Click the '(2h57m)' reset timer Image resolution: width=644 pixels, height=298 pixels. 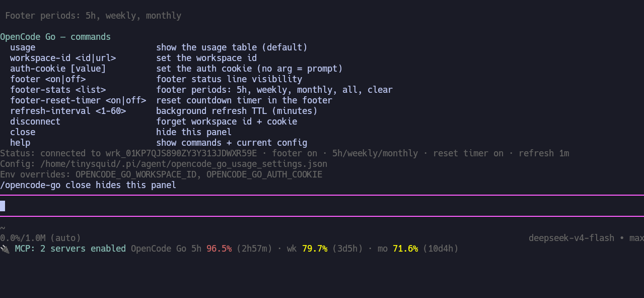[254, 249]
